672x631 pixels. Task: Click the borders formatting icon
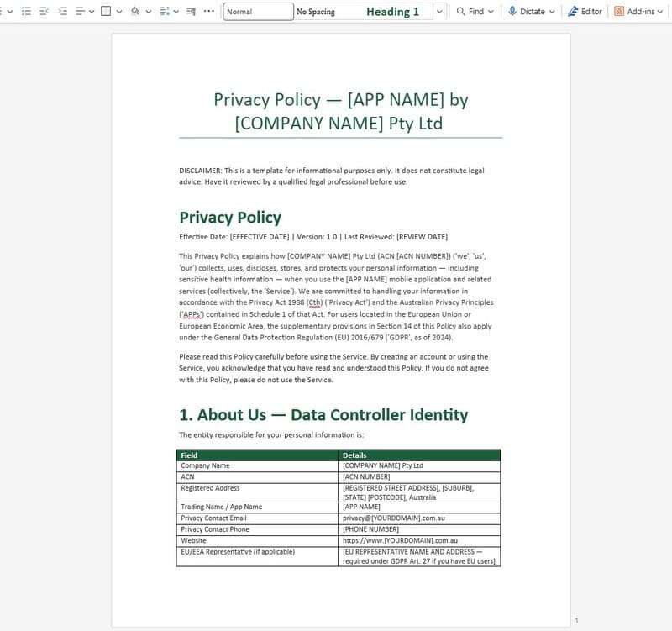tap(106, 11)
